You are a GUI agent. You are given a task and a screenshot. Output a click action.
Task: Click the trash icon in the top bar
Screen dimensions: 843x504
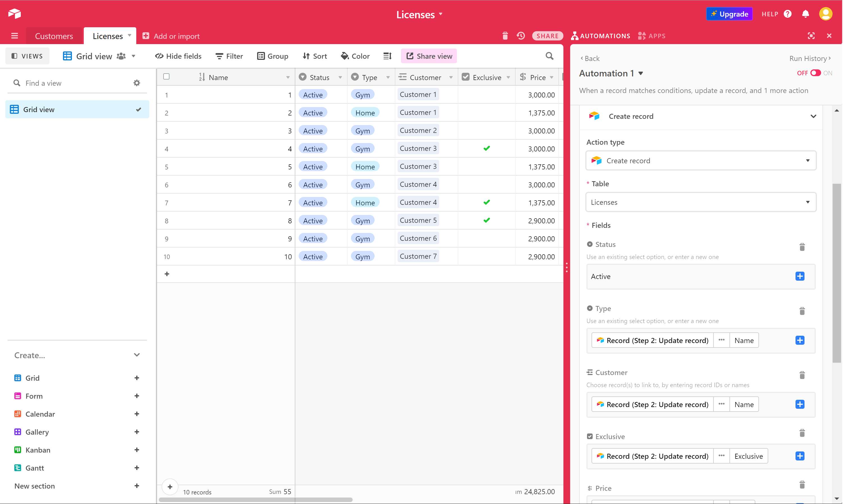coord(505,36)
